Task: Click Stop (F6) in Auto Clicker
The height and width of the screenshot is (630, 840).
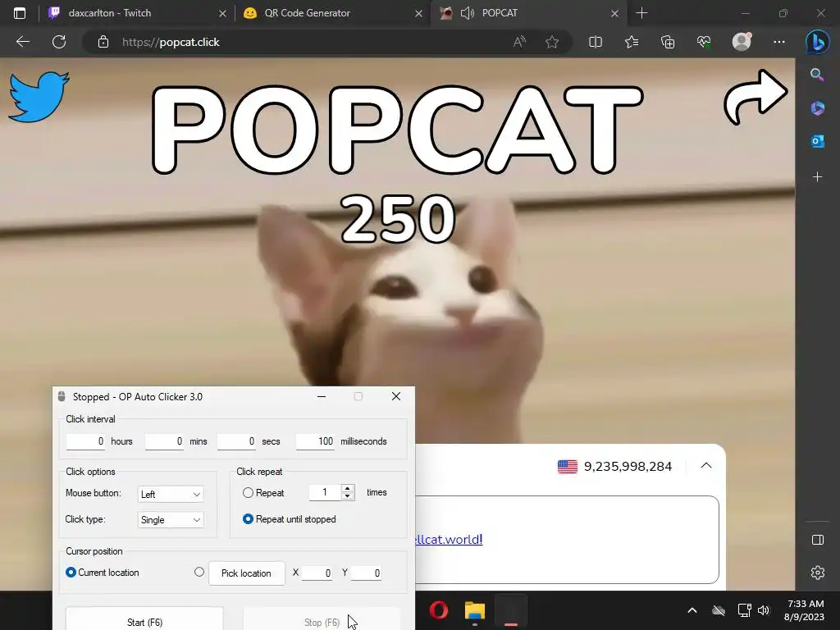Action: (322, 619)
